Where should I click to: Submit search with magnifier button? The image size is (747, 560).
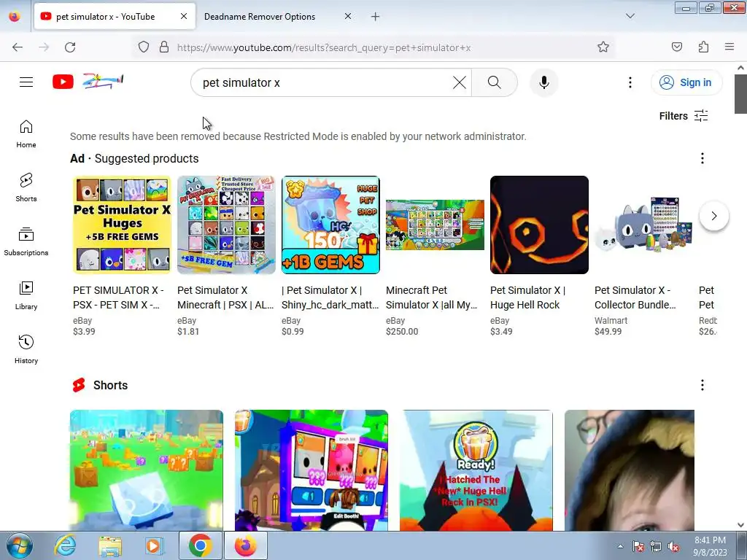494,82
